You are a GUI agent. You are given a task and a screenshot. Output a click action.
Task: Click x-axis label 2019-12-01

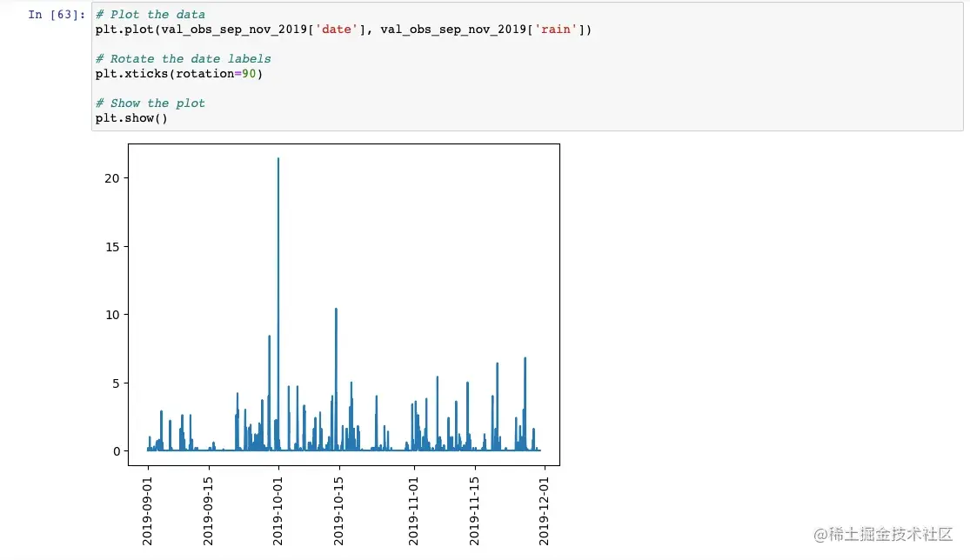click(x=545, y=511)
